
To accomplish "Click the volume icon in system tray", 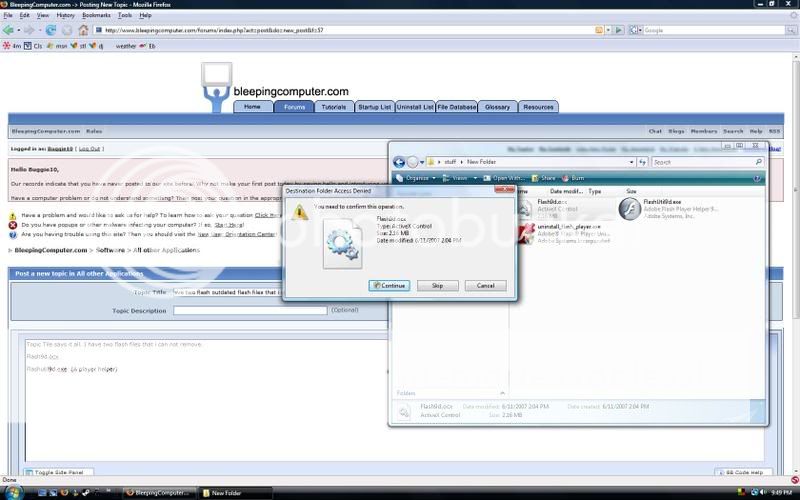I will tap(764, 492).
